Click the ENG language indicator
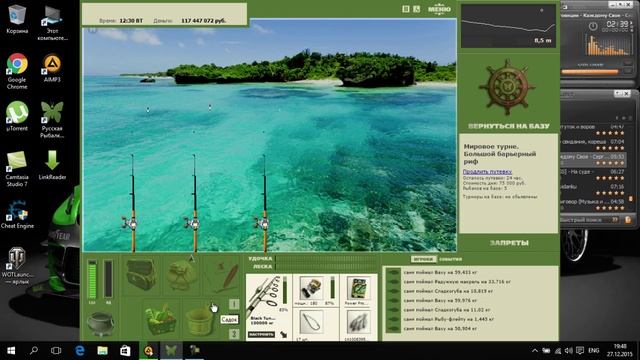The image size is (640, 360). pyautogui.click(x=594, y=351)
